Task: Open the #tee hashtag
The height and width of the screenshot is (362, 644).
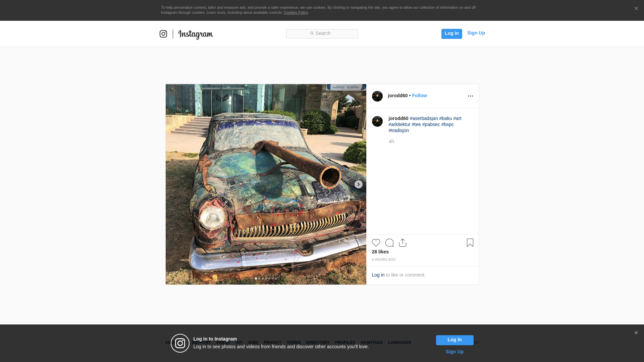Action: point(416,124)
